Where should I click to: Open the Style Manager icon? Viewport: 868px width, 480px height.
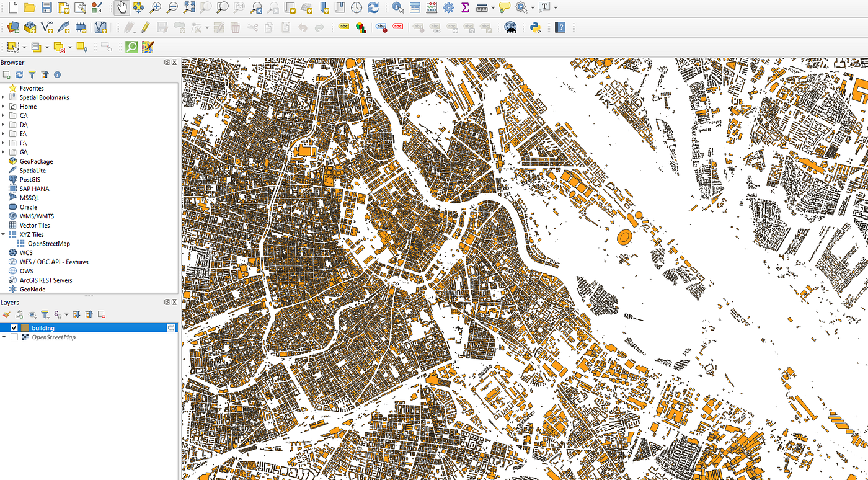click(x=96, y=7)
